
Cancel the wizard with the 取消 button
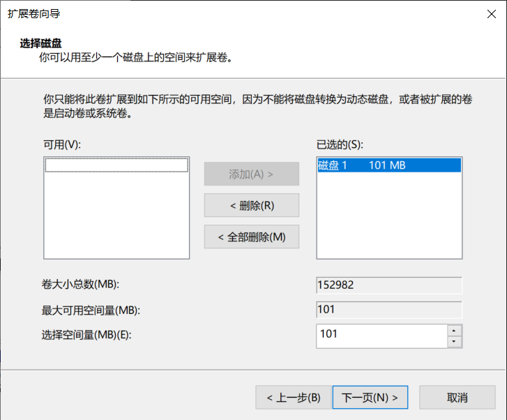coord(457,398)
